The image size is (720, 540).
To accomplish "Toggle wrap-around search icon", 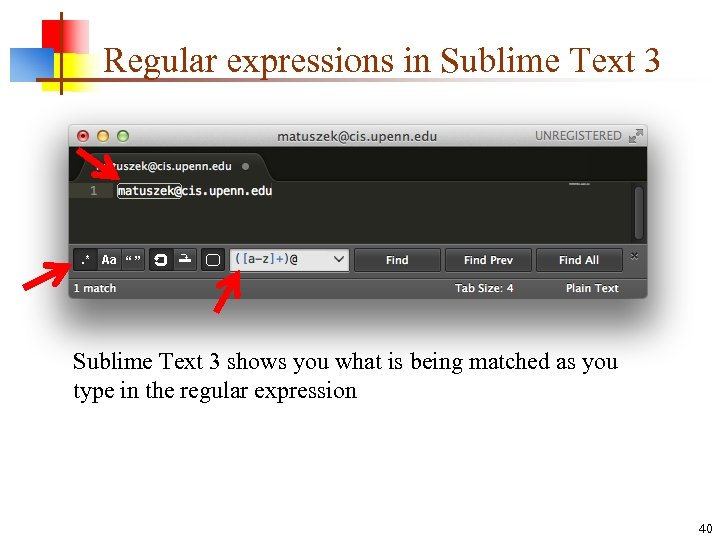I will tap(161, 260).
